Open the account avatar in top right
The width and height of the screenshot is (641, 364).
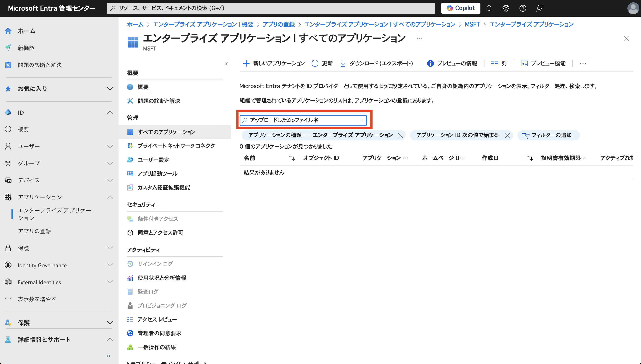(633, 8)
